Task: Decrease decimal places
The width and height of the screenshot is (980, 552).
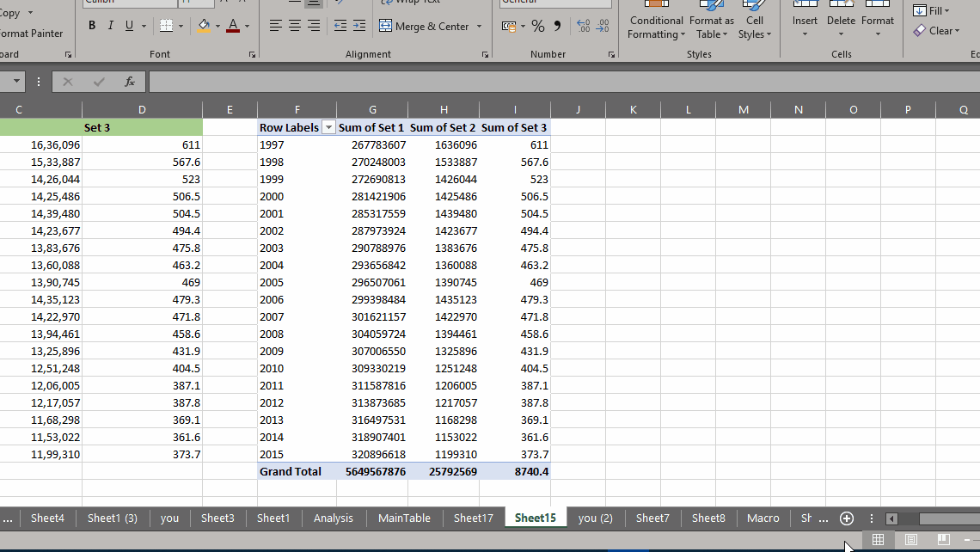Action: click(603, 27)
